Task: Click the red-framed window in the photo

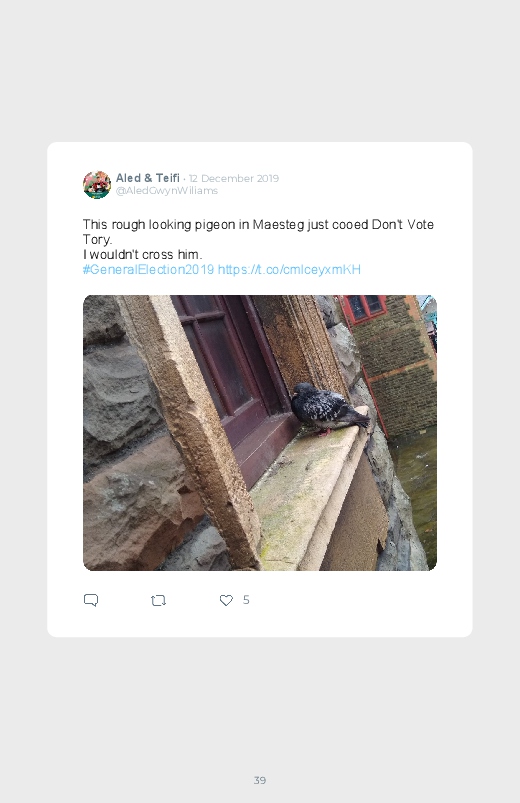Action: [366, 307]
